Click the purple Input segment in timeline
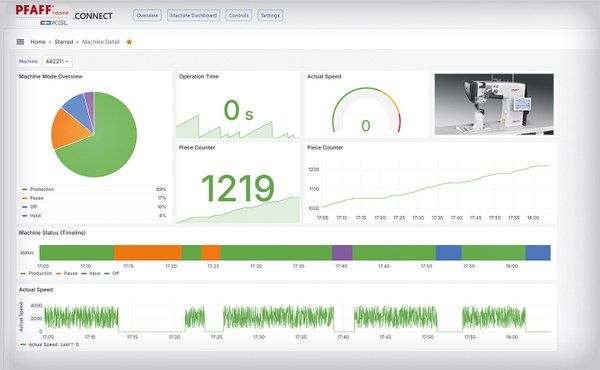 [x=342, y=253]
